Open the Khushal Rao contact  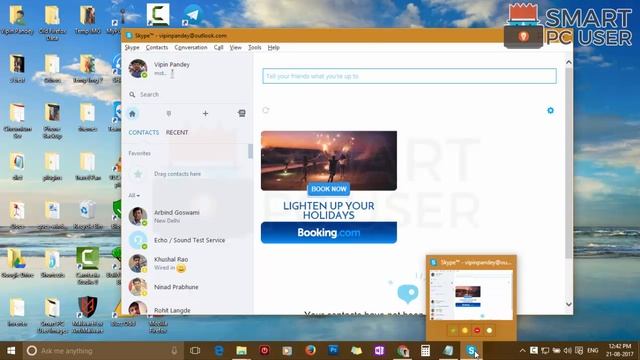[187, 263]
